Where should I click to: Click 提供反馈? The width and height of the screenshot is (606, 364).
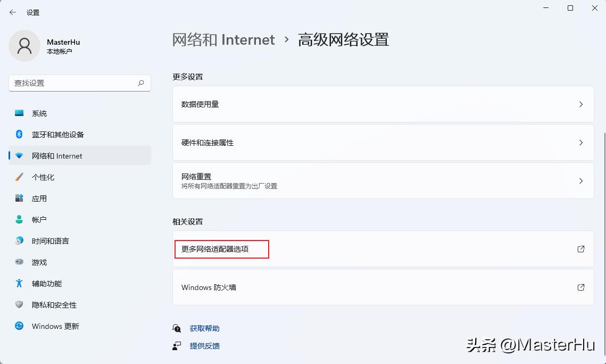coord(204,346)
